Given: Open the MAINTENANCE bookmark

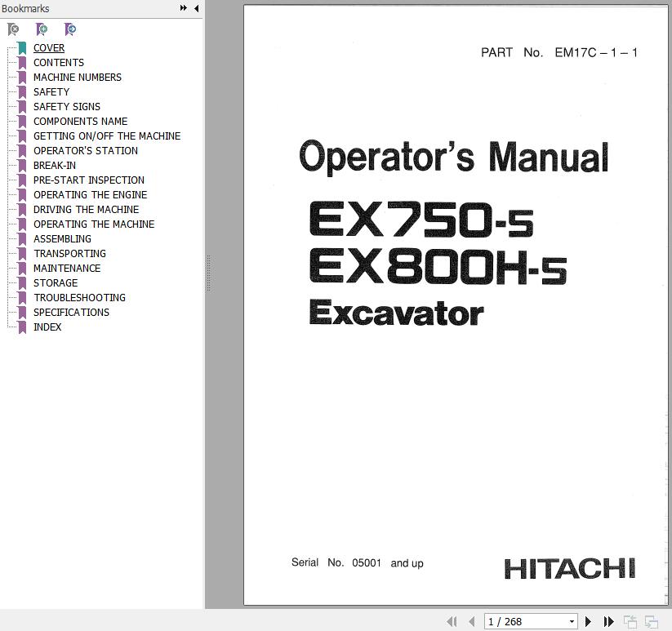Looking at the screenshot, I should point(67,269).
